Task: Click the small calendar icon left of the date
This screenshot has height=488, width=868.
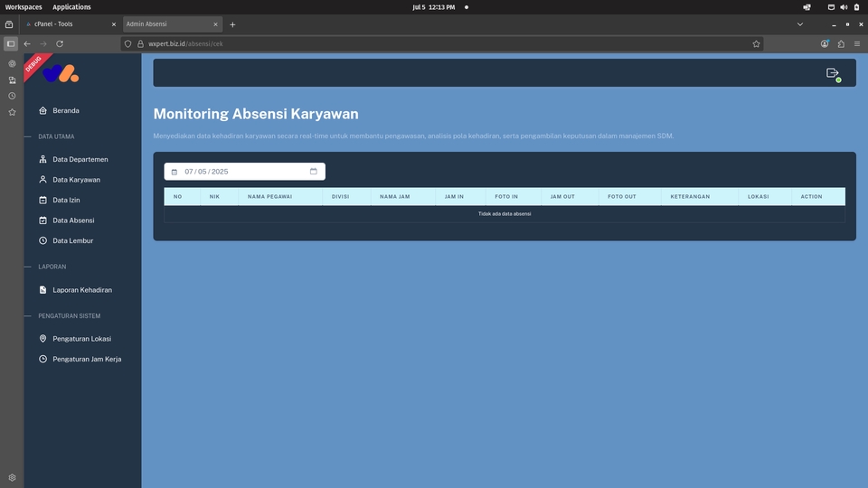Action: pyautogui.click(x=175, y=172)
